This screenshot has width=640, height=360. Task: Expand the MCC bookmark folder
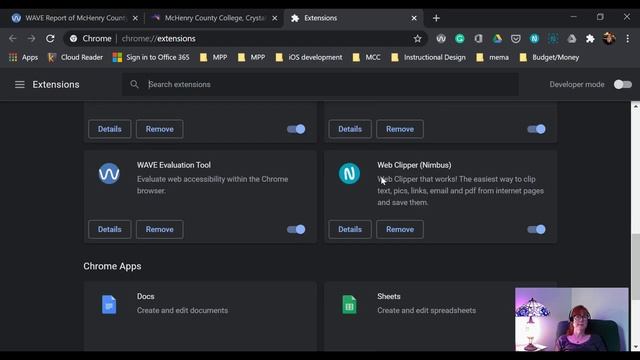coord(367,58)
